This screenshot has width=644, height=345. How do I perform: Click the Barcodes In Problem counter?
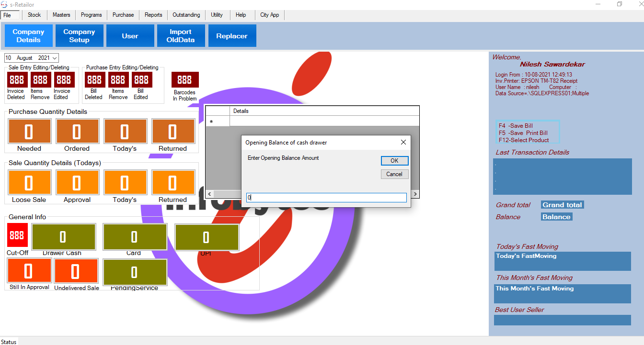(184, 80)
